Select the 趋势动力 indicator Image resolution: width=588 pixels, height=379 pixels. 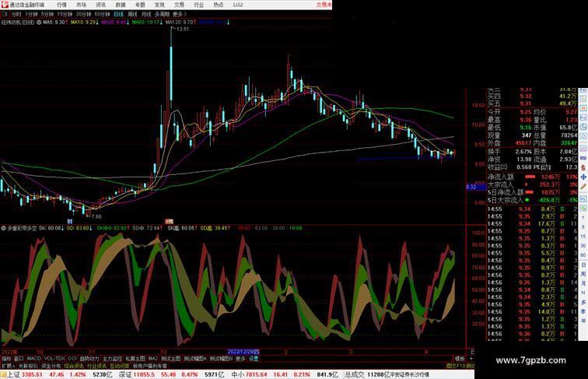click(89, 359)
